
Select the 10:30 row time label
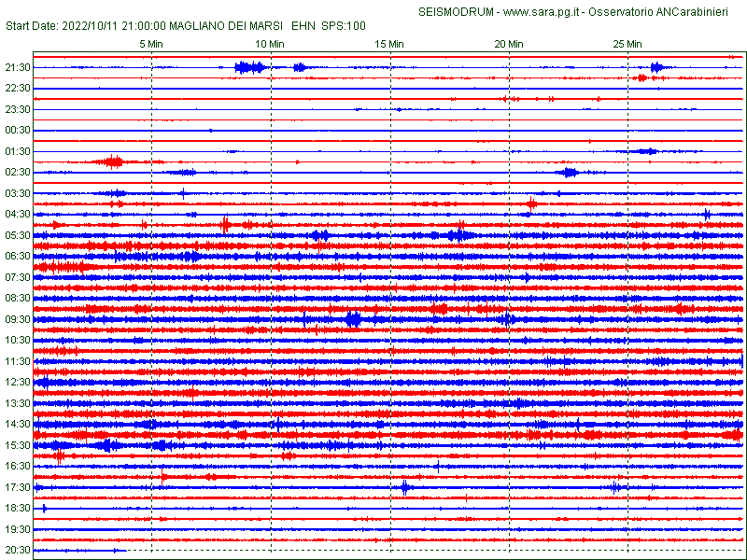pos(18,341)
